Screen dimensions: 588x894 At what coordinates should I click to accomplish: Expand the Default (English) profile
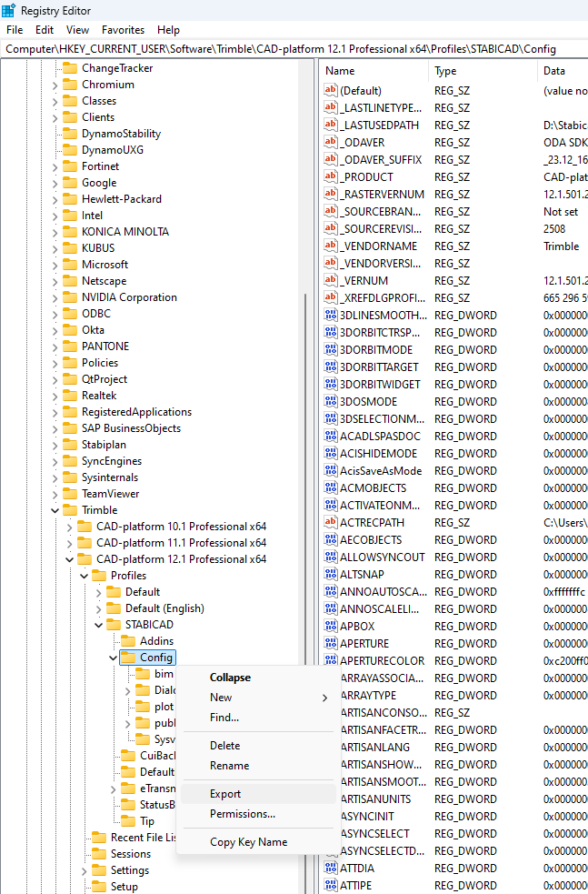[98, 609]
